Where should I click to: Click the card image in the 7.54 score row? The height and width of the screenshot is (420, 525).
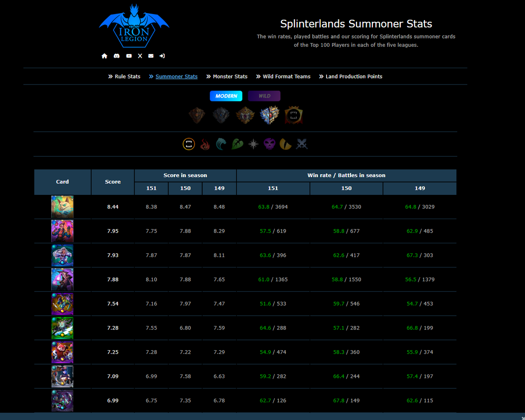click(x=62, y=304)
